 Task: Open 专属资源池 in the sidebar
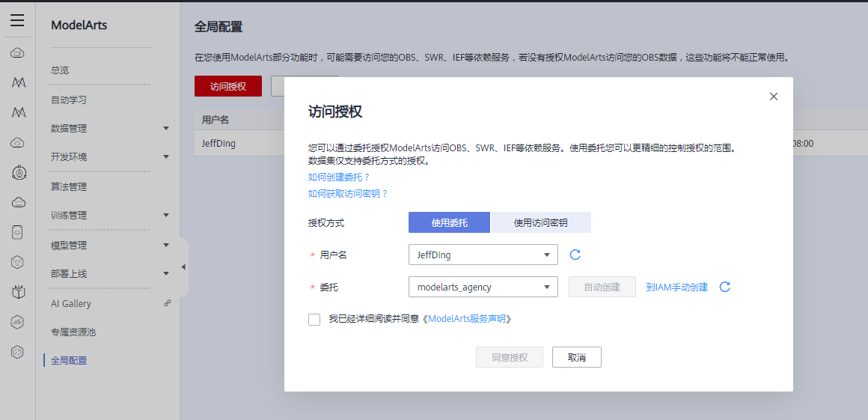[x=73, y=332]
